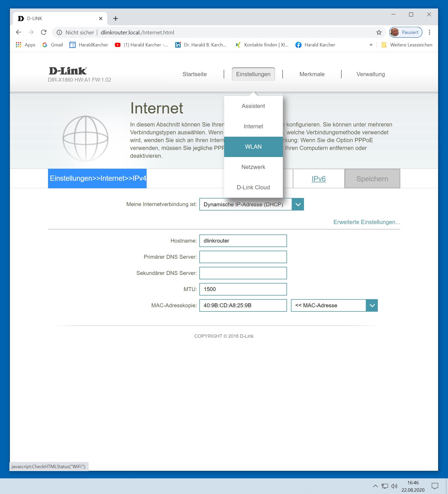The width and height of the screenshot is (448, 494).
Task: Open LinkedIn Dr. Harald B. Karcher bookmark
Action: (201, 45)
